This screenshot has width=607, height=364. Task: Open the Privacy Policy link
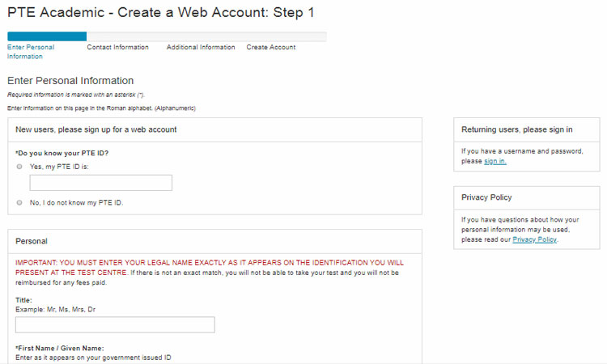[x=535, y=239]
